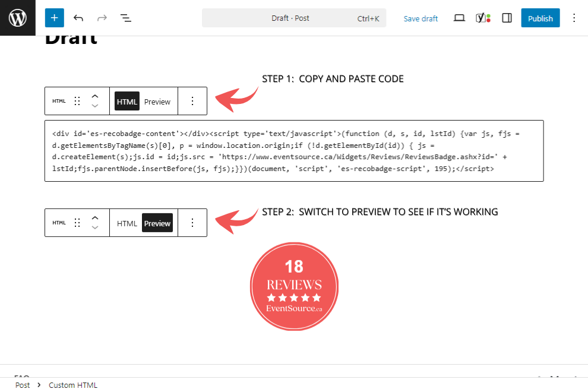Open the Draft · Post command palette
This screenshot has height=392, width=588.
coord(294,18)
